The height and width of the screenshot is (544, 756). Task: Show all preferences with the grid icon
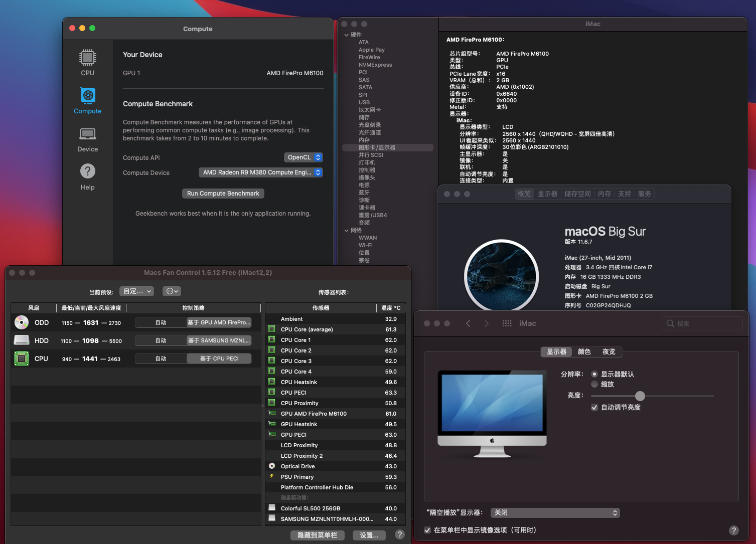[x=507, y=323]
